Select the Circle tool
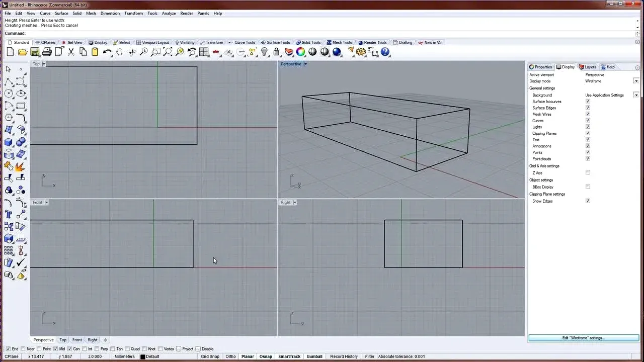644x362 pixels. pyautogui.click(x=8, y=94)
